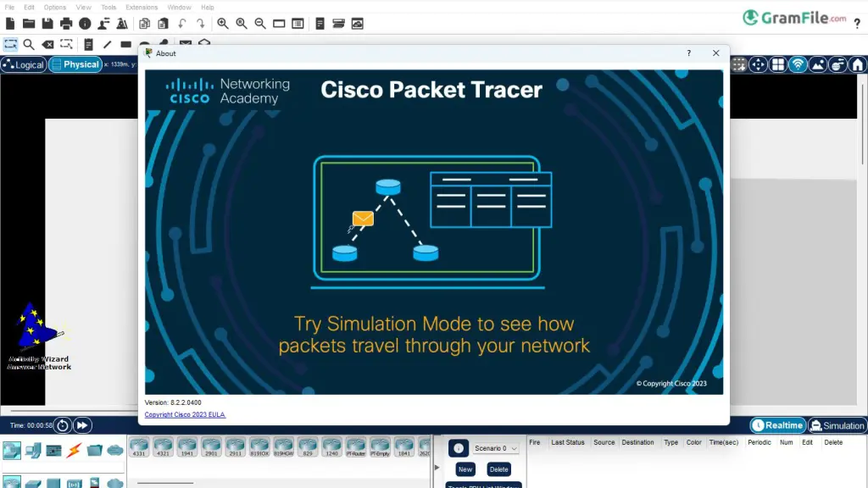This screenshot has width=868, height=488.
Task: Click the Power Cycle Devices icon
Action: (62, 425)
